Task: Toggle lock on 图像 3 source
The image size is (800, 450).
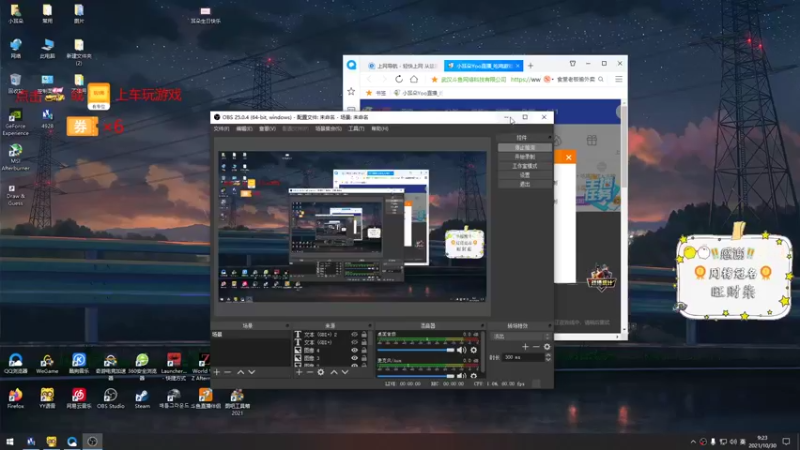Action: [364, 358]
